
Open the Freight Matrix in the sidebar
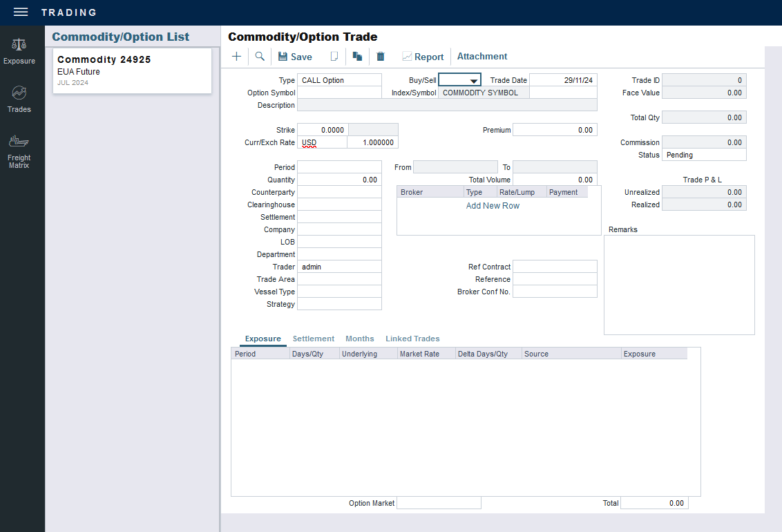19,152
